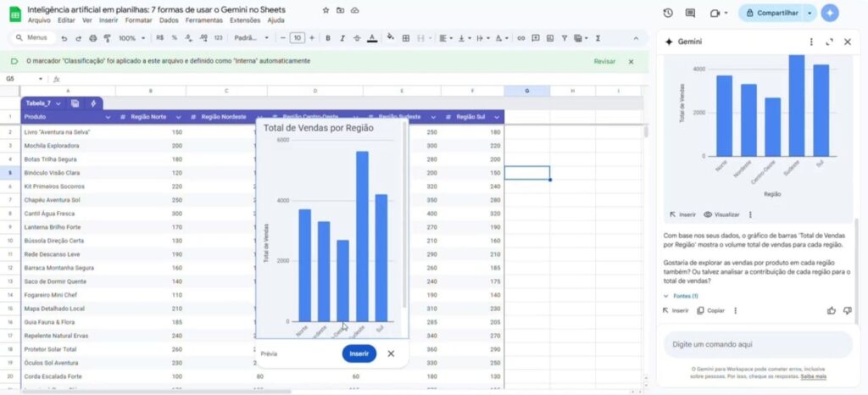Click the insert link icon
Viewport: 868px width, 395px height.
pos(521,38)
